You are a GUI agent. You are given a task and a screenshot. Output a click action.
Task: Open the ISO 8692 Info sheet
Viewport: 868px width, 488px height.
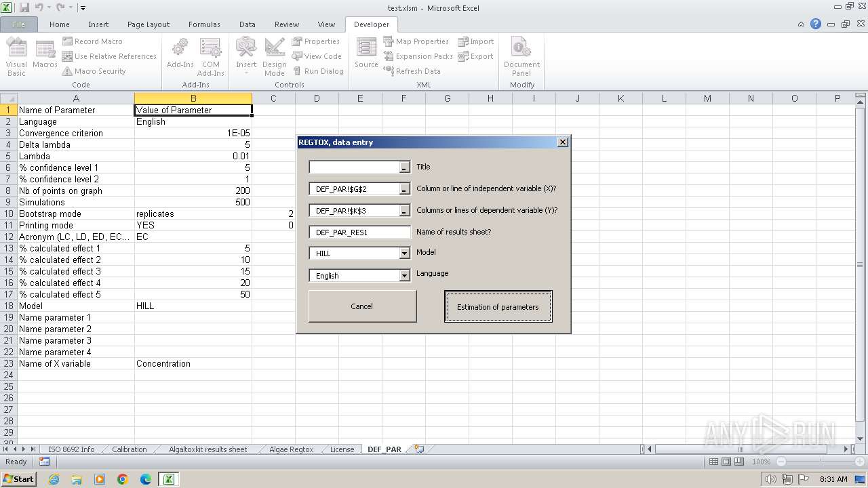tap(71, 449)
